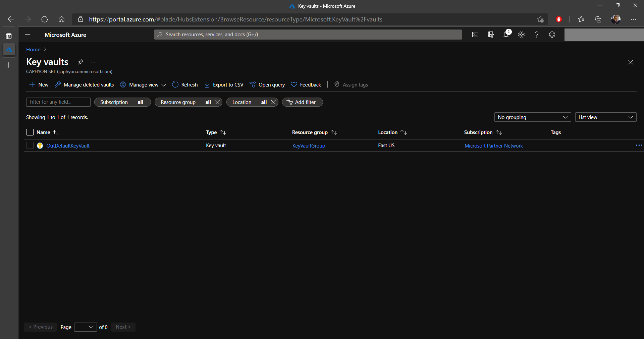Sort by Resource group column

(x=314, y=132)
